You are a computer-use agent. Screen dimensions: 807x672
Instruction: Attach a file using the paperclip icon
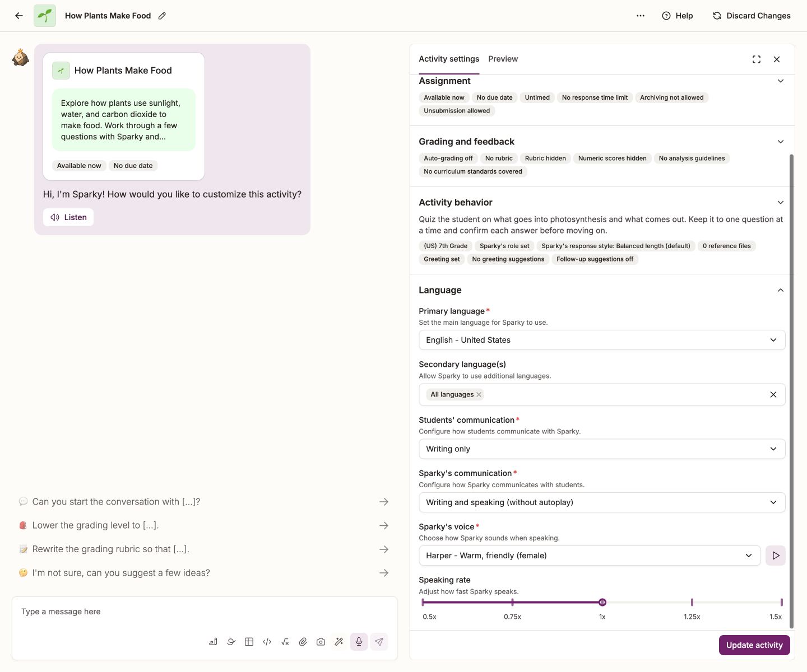[x=303, y=642]
